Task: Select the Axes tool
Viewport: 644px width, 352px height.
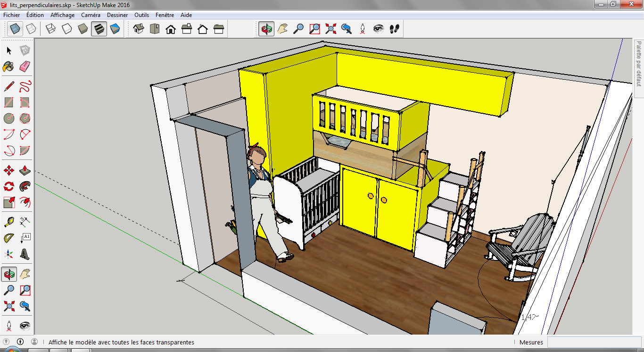Action: [9, 254]
